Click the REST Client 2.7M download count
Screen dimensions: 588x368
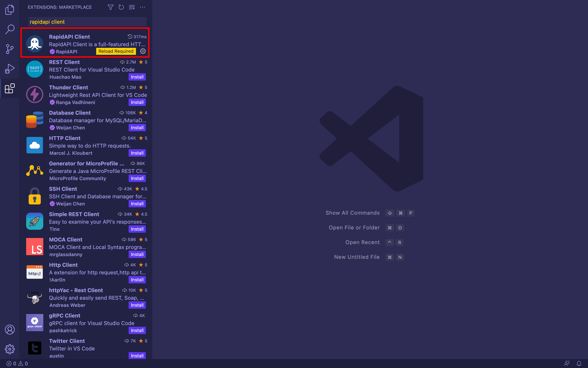pyautogui.click(x=128, y=62)
